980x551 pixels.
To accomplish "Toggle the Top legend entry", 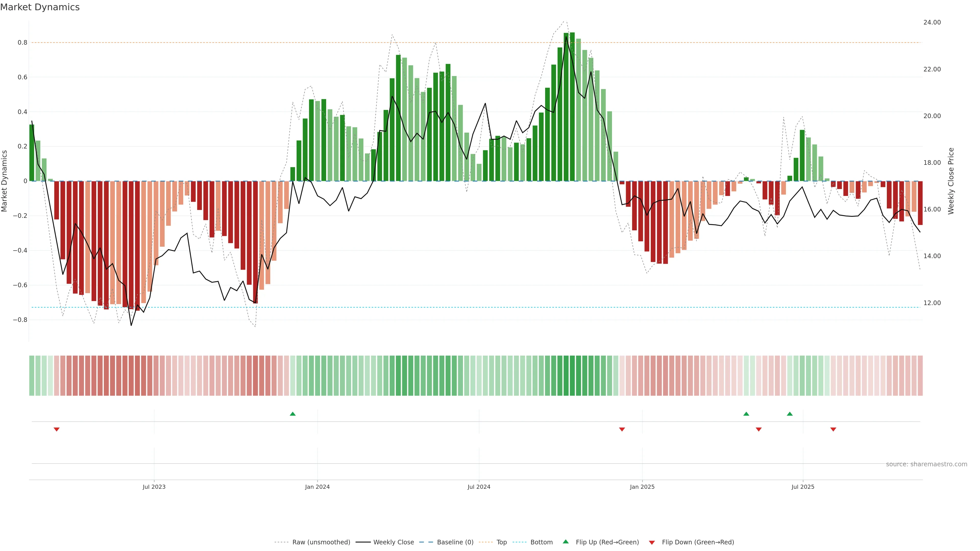I will 501,542.
